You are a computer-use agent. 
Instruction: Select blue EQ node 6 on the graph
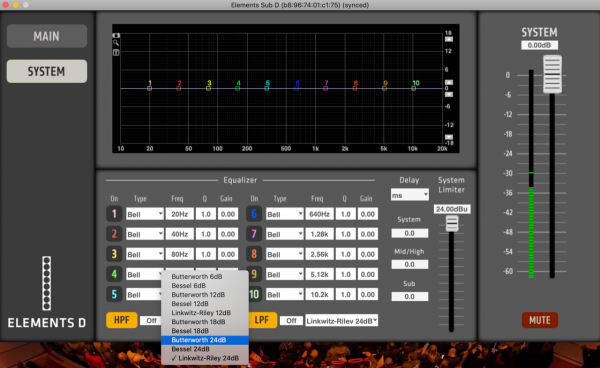tap(296, 88)
